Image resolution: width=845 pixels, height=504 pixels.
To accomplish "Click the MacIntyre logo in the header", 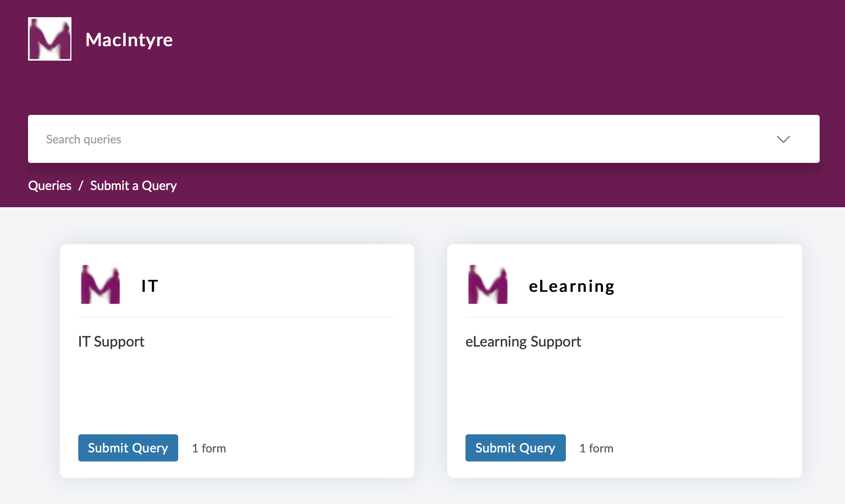I will click(50, 39).
